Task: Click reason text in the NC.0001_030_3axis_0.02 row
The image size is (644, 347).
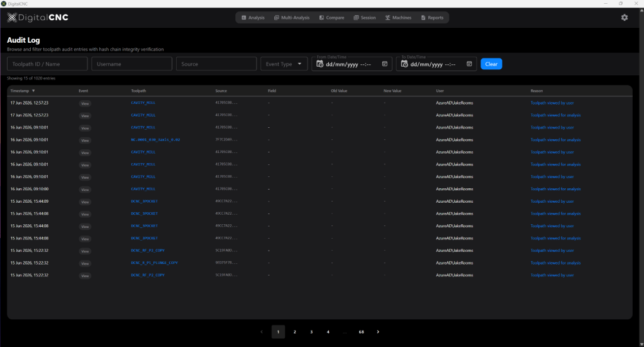Action: [x=555, y=140]
